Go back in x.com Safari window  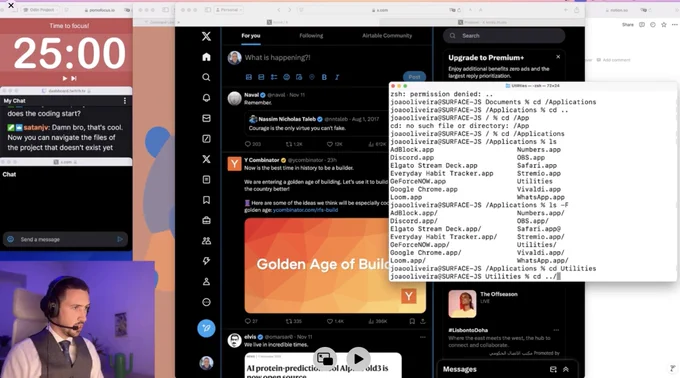(x=278, y=10)
